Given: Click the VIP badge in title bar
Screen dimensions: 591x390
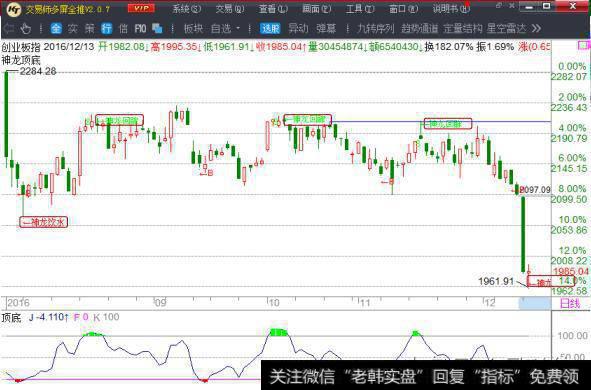Looking at the screenshot, I should click(141, 8).
